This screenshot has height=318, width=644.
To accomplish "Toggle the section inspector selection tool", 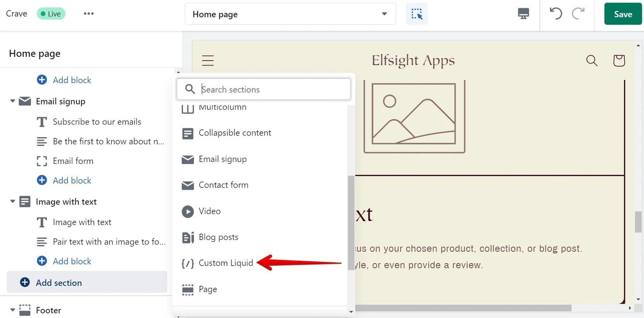I will click(417, 14).
